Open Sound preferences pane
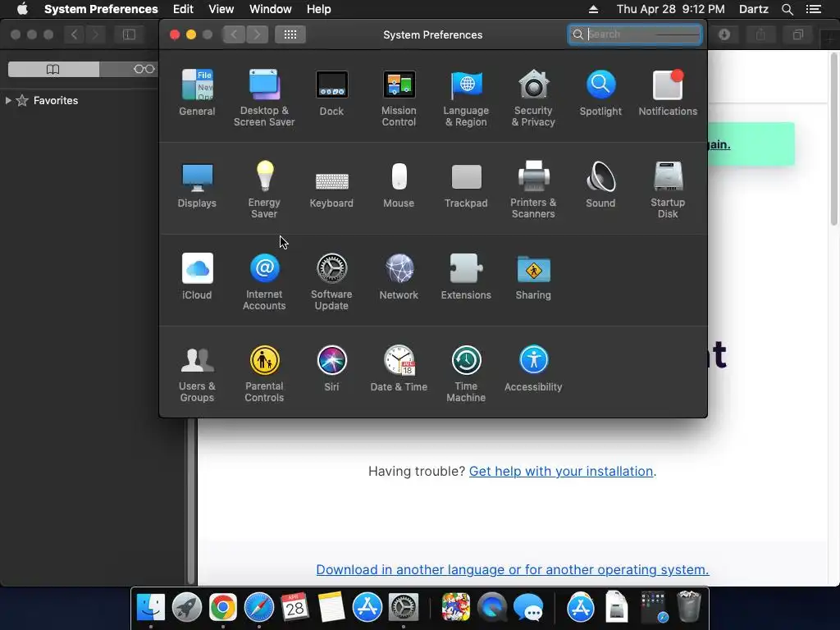This screenshot has width=840, height=630. point(600,185)
